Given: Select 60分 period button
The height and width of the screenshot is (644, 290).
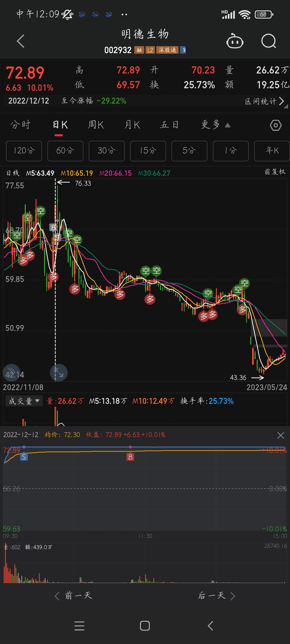Looking at the screenshot, I should [65, 151].
